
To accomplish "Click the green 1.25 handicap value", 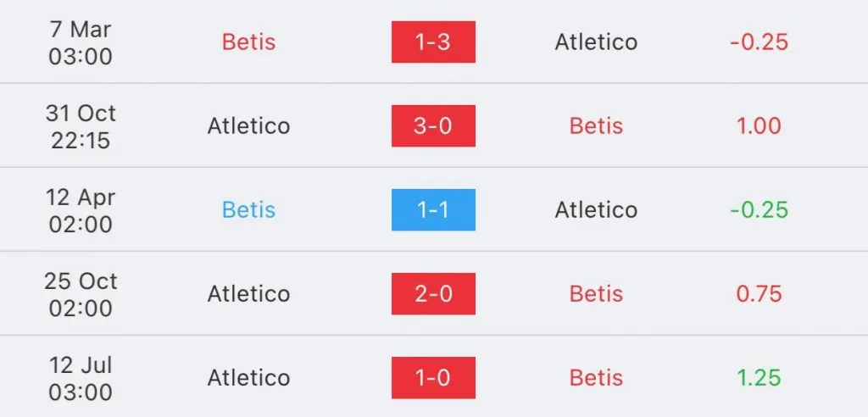I will pyautogui.click(x=759, y=377).
